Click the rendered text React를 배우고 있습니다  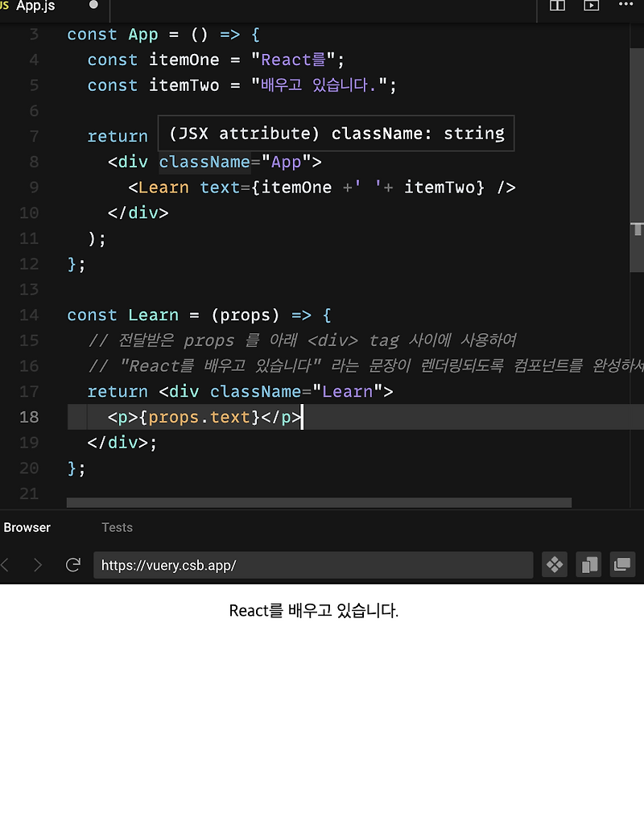(x=313, y=610)
